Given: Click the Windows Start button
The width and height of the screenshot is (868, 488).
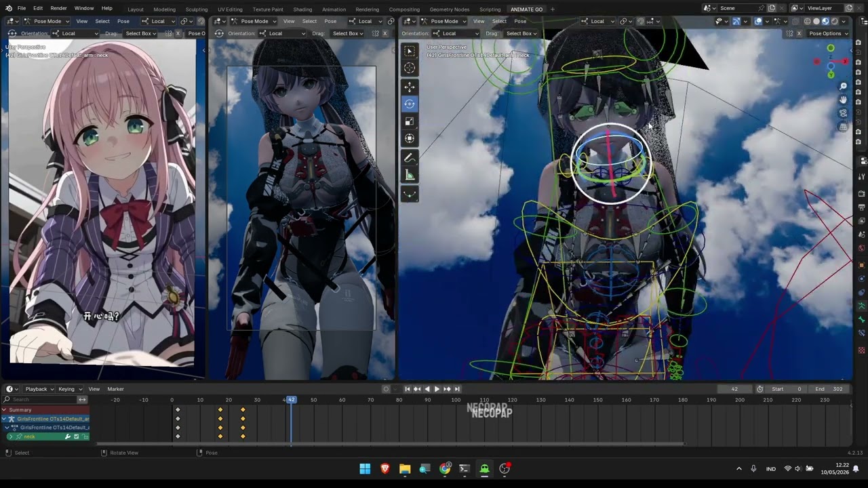Looking at the screenshot, I should point(365,468).
